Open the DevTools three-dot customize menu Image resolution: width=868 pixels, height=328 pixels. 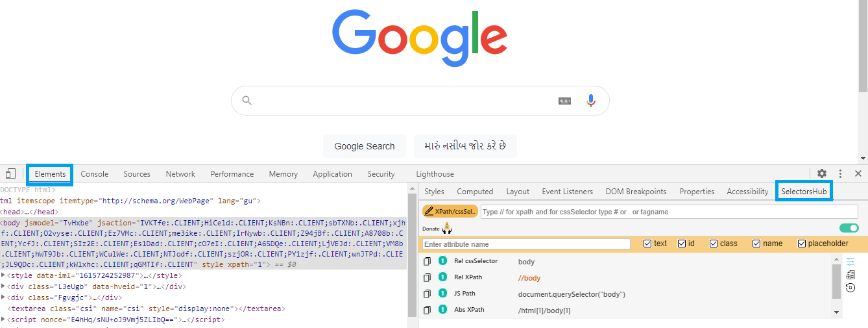[840, 173]
